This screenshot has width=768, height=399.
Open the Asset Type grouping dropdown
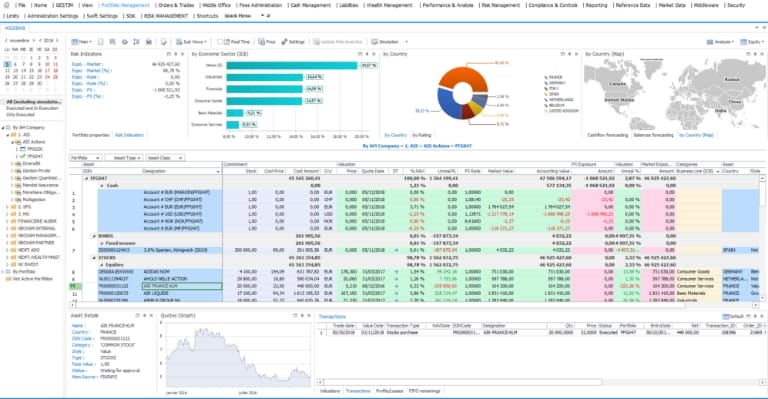124,158
